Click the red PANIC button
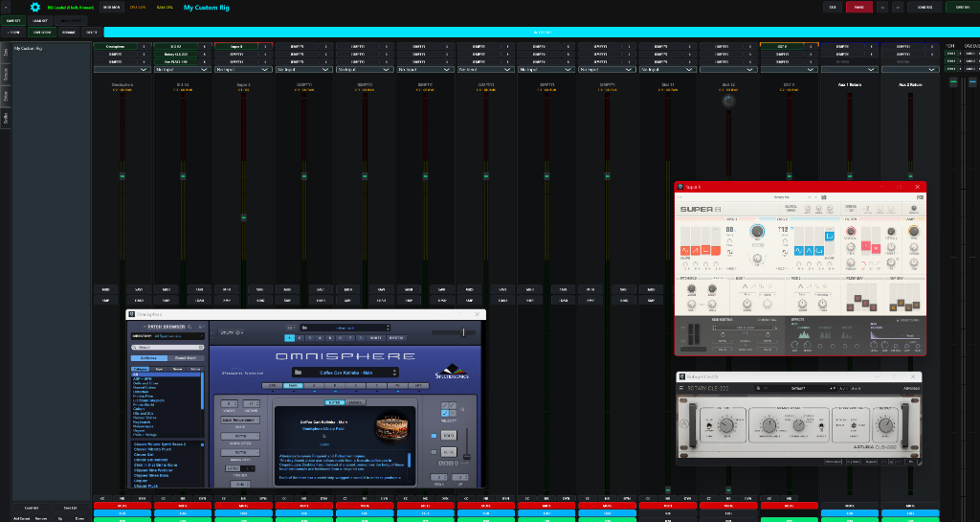Screen dimensions: 980x522 pyautogui.click(x=859, y=7)
